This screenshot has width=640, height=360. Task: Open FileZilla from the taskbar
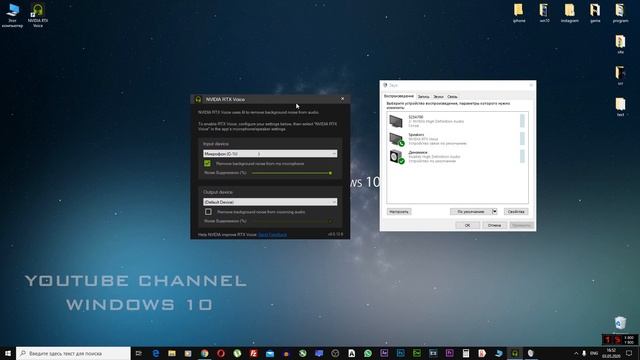[253, 353]
